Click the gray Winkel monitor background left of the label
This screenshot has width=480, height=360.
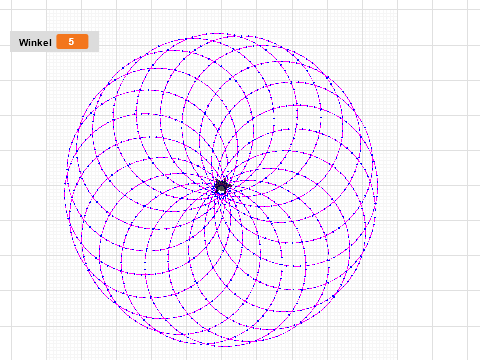point(14,42)
